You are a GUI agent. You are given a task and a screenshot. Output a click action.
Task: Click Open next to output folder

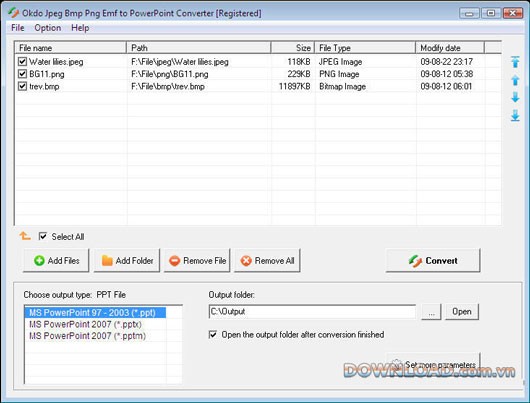click(462, 311)
